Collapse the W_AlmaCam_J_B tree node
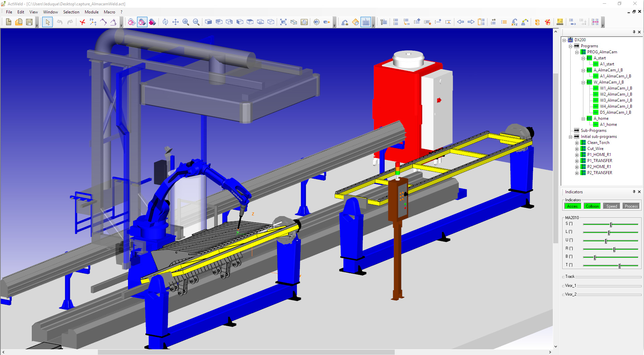The height and width of the screenshot is (355, 644). click(583, 83)
